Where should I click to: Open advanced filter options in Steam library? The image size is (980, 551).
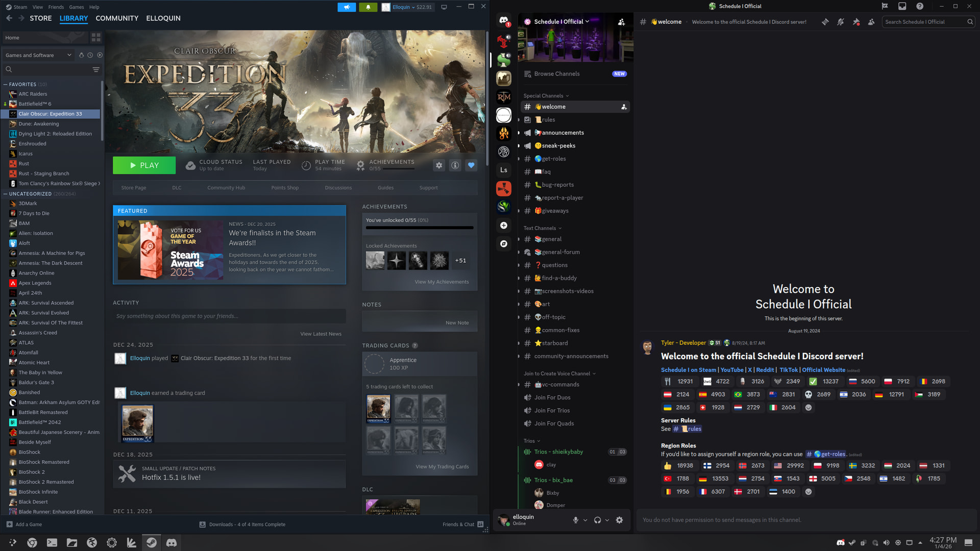(96, 69)
